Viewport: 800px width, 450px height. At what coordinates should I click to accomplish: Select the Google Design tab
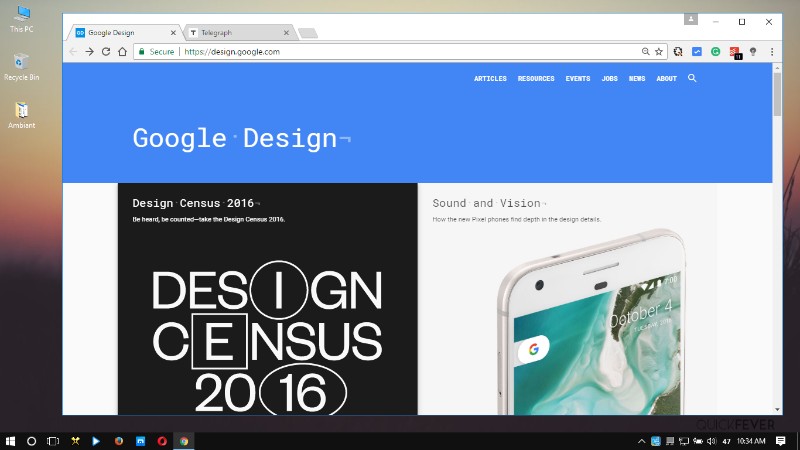click(124, 33)
